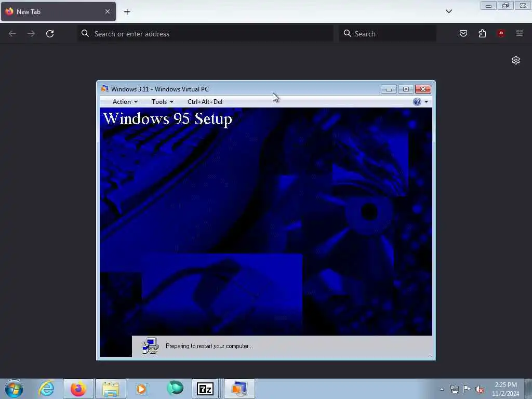Click the green round app taskbar icon
The image size is (532, 399).
175,389
